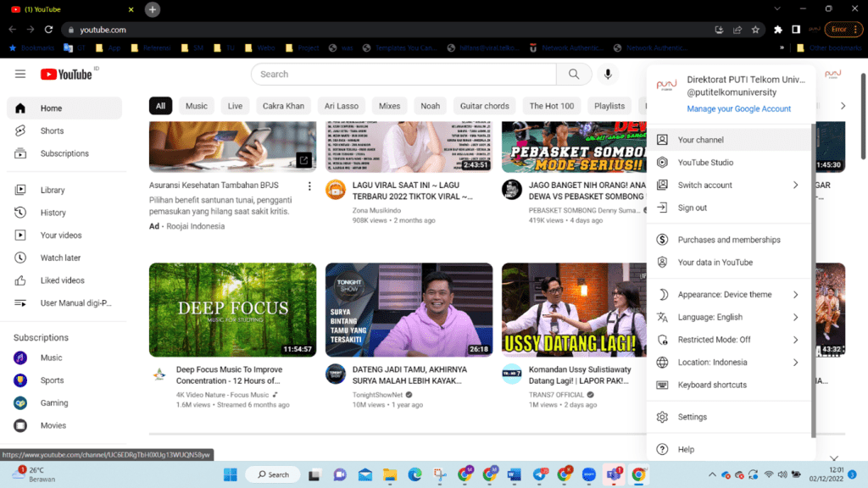
Task: Select the Guitar chords chip
Action: [484, 106]
